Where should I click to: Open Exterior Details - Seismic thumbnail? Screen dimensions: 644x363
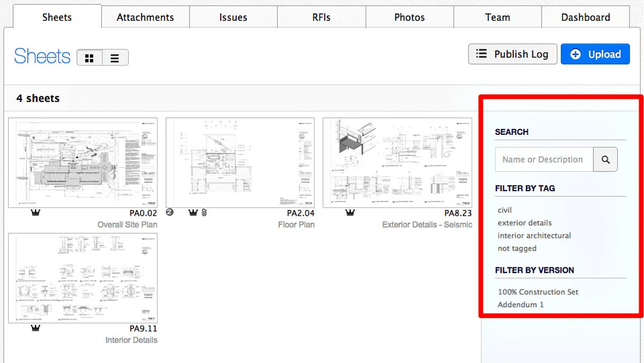click(397, 163)
